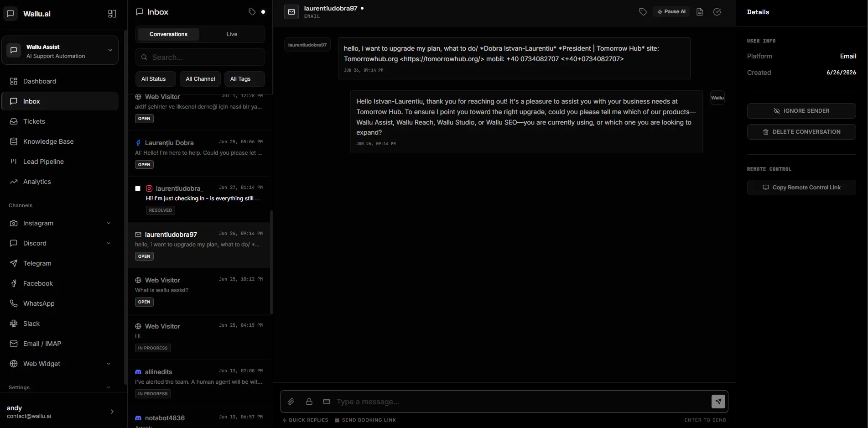The height and width of the screenshot is (428, 868).
Task: Switch to the Live tab
Action: pyautogui.click(x=232, y=34)
